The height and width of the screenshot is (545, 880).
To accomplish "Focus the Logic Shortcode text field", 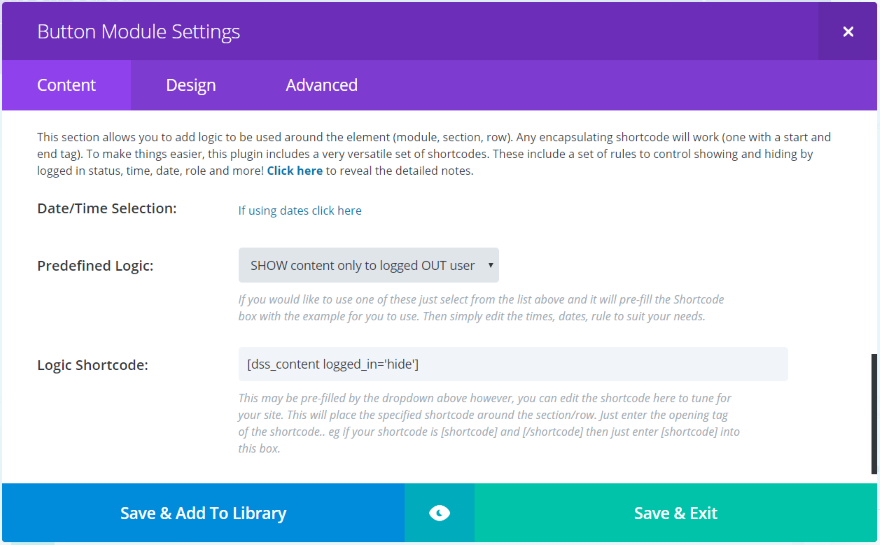I will pyautogui.click(x=512, y=364).
